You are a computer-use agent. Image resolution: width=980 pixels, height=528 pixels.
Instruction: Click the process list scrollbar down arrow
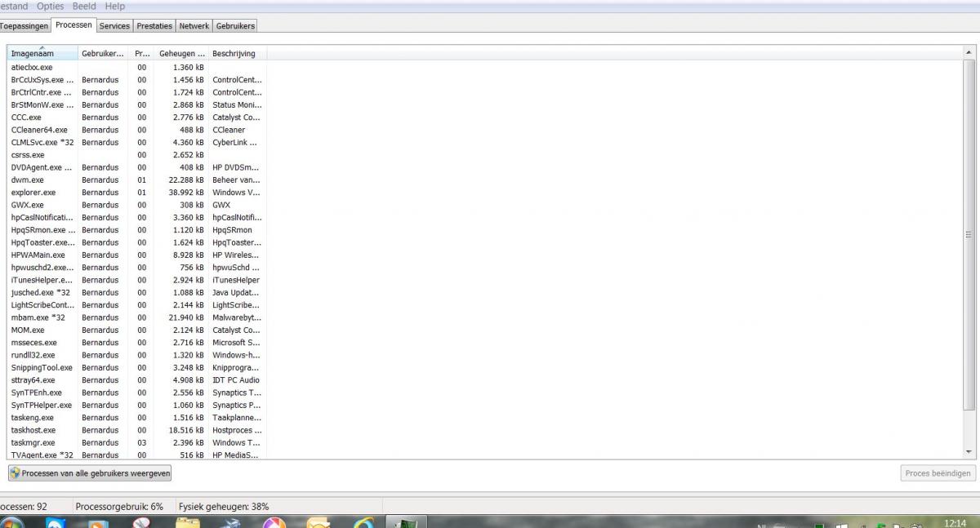969,451
